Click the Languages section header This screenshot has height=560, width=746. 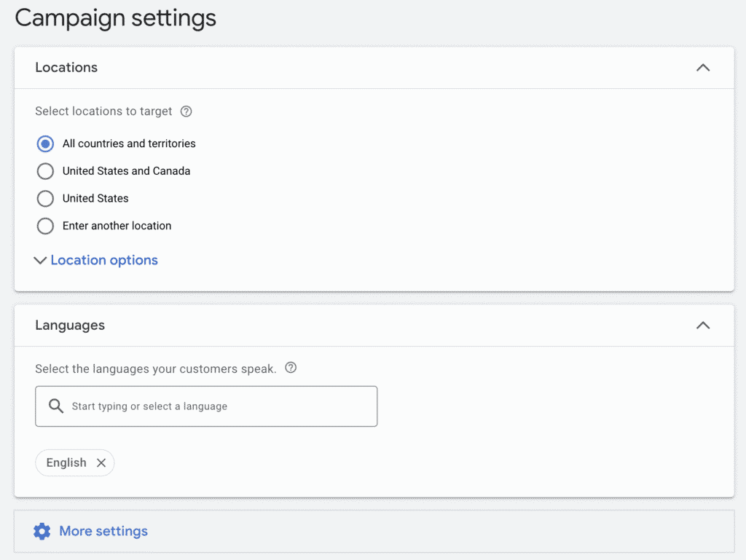click(x=70, y=326)
